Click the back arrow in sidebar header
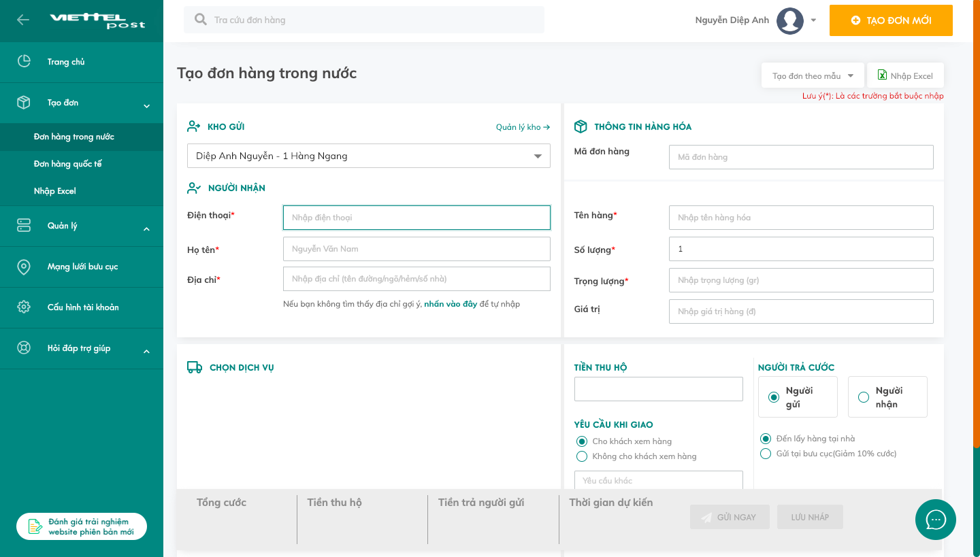980x557 pixels. click(x=23, y=20)
